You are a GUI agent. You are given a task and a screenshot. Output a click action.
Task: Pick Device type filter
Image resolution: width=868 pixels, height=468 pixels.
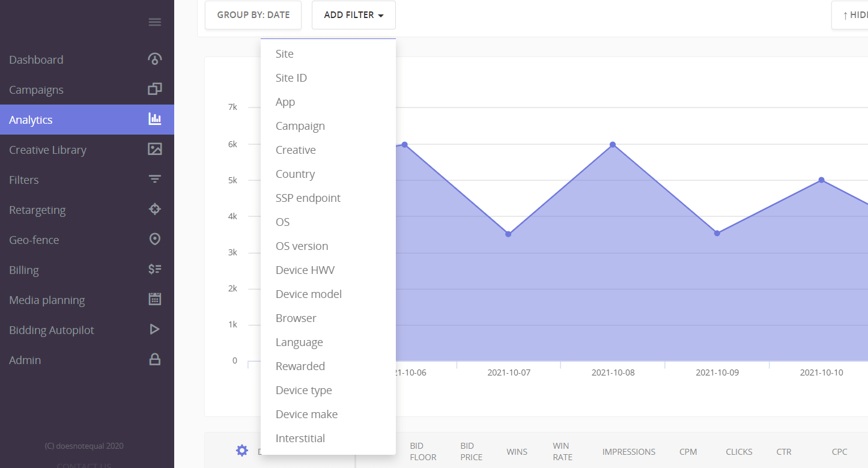point(328,390)
